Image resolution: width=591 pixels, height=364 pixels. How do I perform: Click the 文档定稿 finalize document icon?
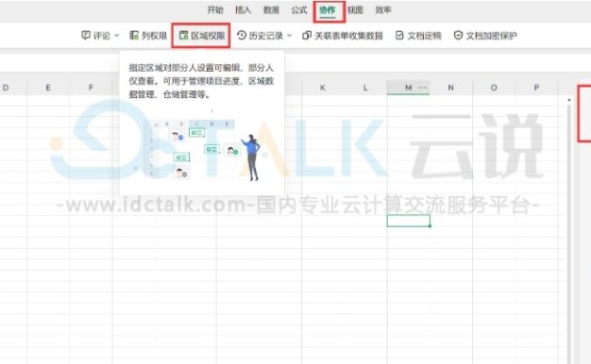(399, 36)
